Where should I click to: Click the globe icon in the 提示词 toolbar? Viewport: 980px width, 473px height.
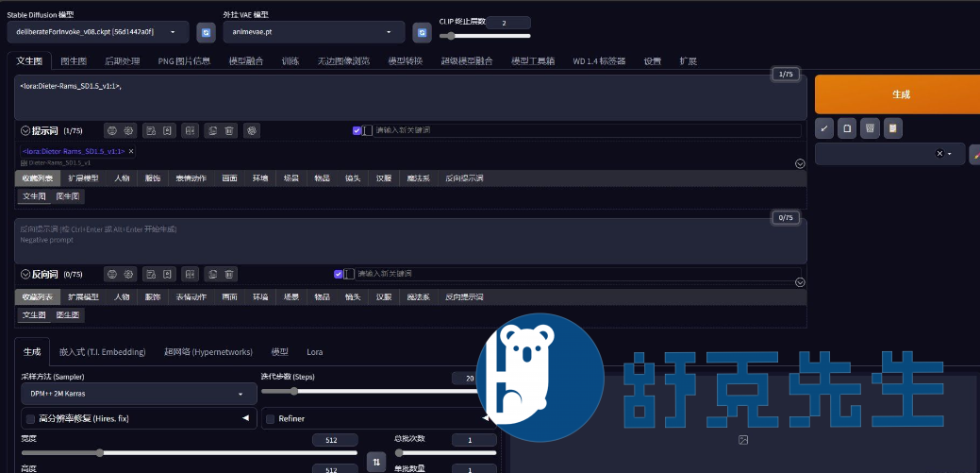click(x=112, y=130)
